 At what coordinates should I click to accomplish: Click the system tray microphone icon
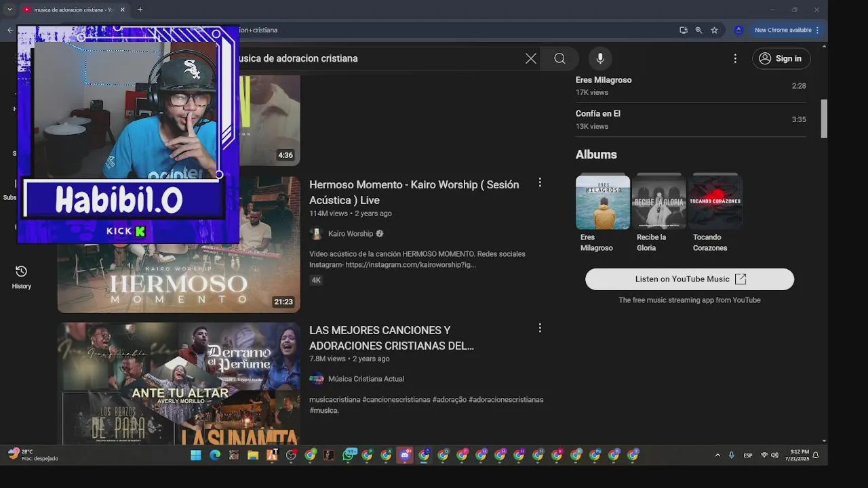point(732,455)
